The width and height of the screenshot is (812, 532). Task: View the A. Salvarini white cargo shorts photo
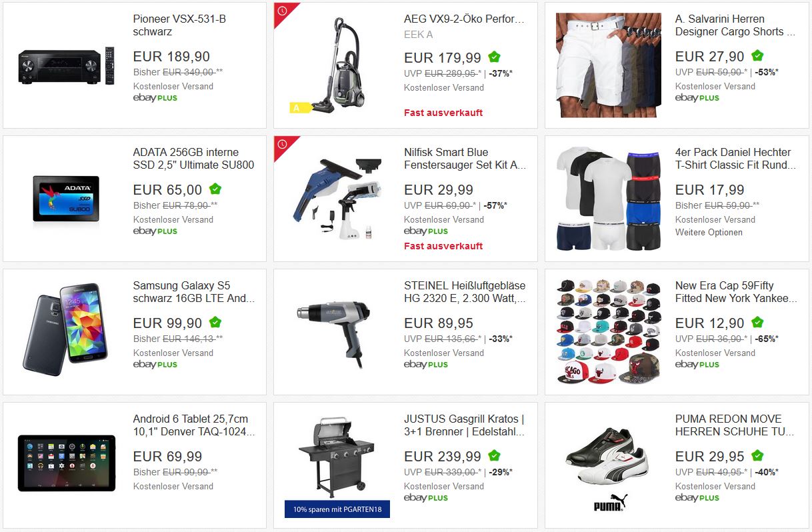608,65
